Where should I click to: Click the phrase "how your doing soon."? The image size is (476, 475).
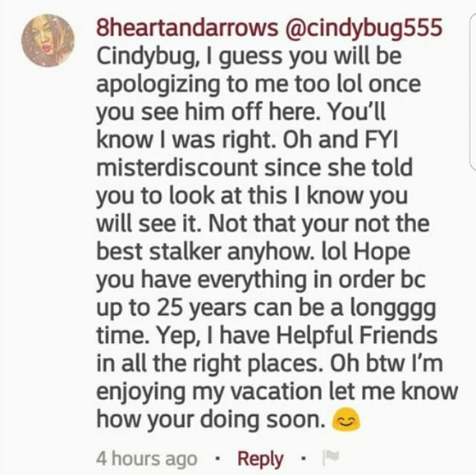(211, 420)
